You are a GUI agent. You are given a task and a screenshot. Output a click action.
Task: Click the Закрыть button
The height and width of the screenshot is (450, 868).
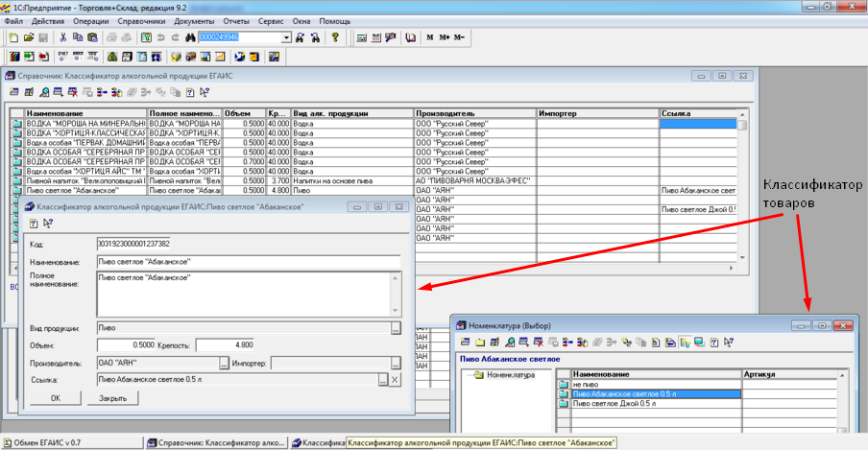[x=112, y=397]
